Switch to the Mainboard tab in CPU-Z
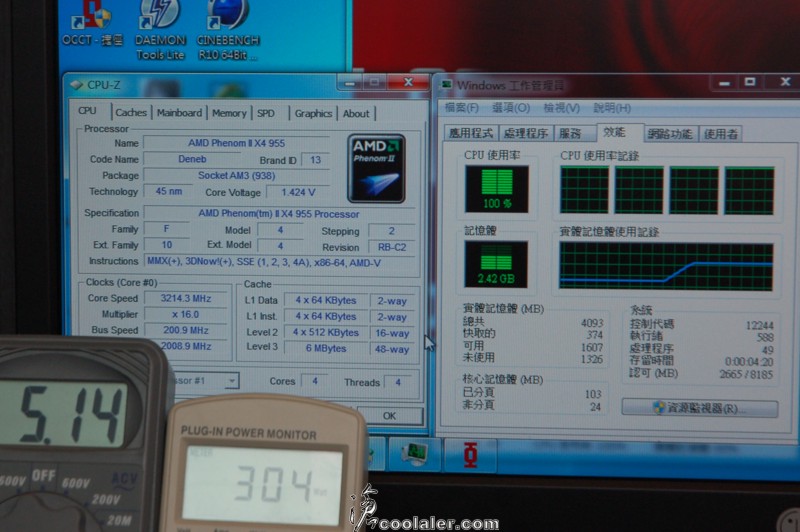Image resolution: width=800 pixels, height=532 pixels. 179,113
